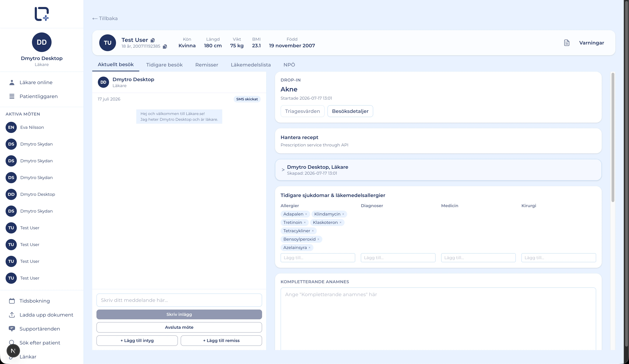
Task: Click the DD avatar in chat header
Action: point(103,82)
